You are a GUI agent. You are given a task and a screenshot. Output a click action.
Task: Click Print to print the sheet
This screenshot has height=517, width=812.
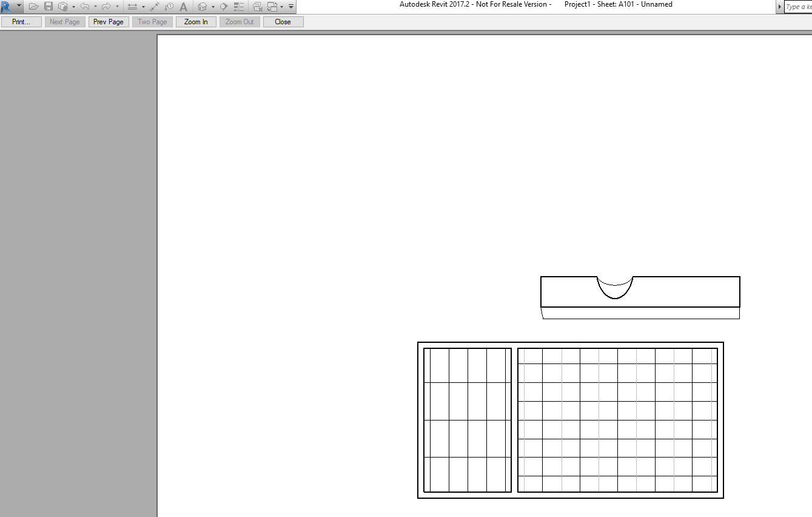(21, 21)
